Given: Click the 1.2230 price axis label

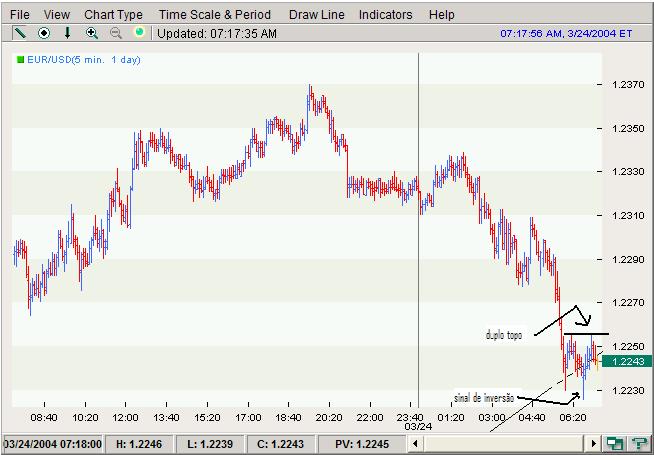Looking at the screenshot, I should pos(628,390).
